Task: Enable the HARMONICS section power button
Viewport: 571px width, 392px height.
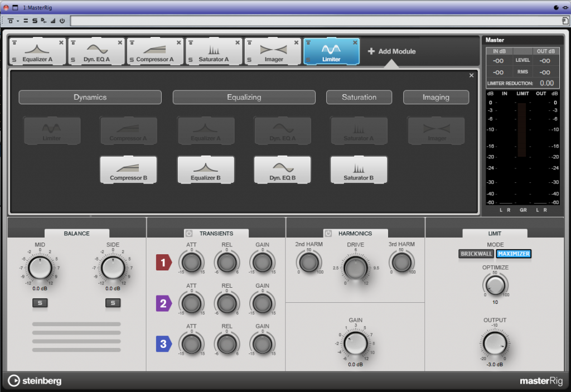Action: pyautogui.click(x=328, y=234)
